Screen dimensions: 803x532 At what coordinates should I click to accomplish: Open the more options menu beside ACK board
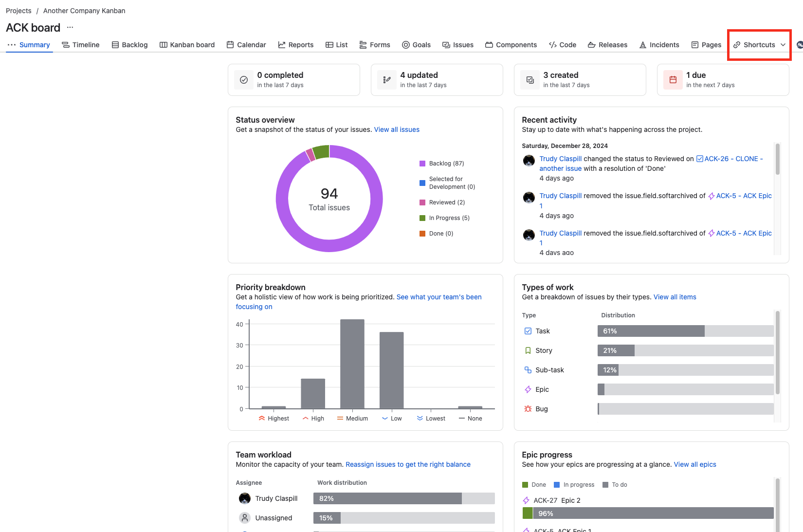tap(70, 28)
